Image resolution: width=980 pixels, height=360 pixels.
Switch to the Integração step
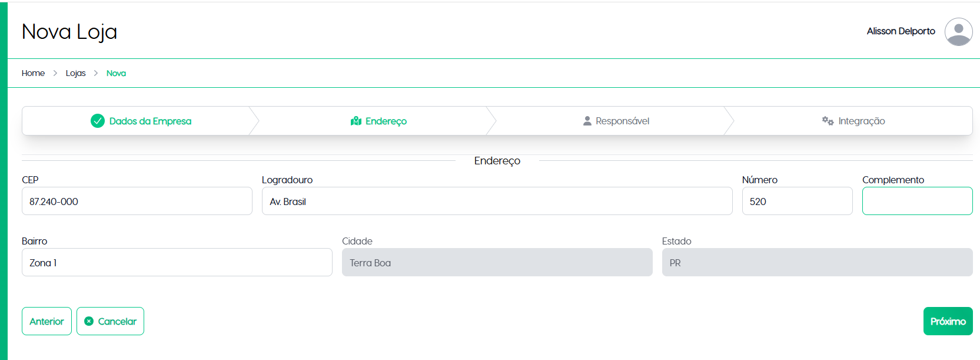point(861,121)
